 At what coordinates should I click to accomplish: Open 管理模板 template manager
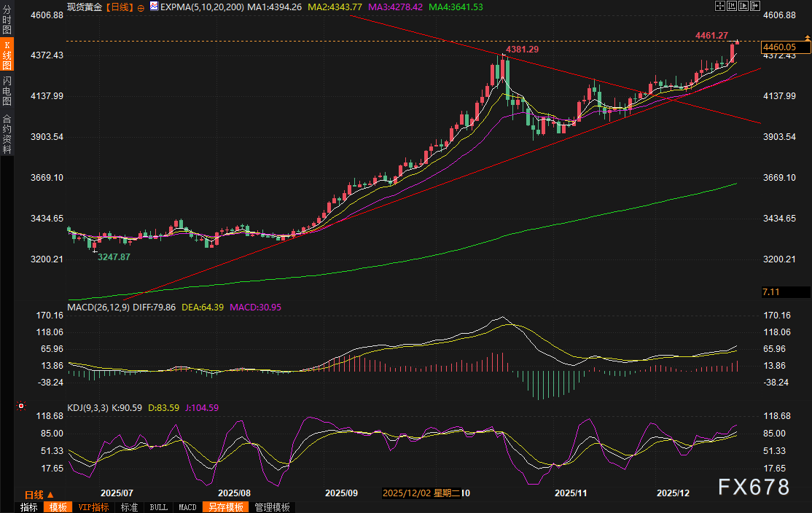click(x=272, y=507)
